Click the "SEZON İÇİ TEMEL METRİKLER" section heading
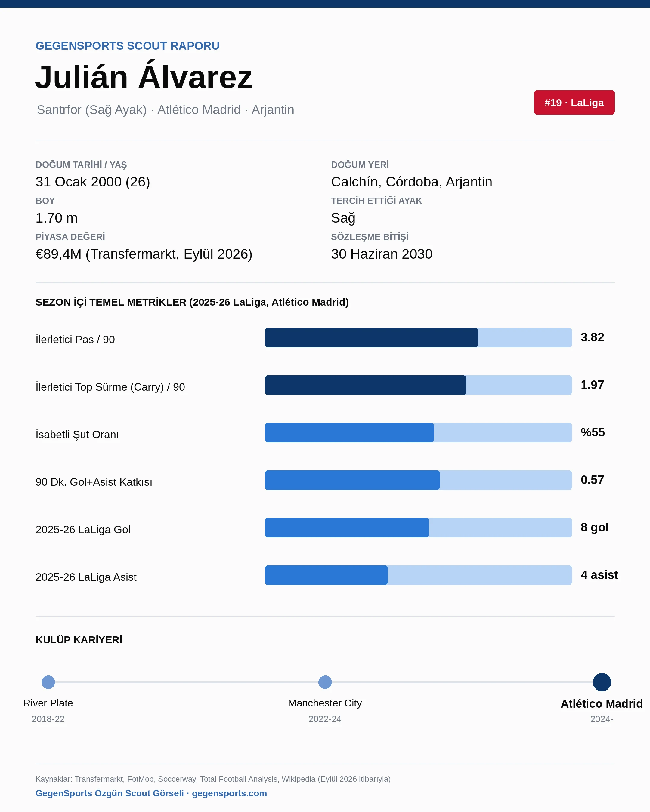This screenshot has width=650, height=812. (x=192, y=302)
